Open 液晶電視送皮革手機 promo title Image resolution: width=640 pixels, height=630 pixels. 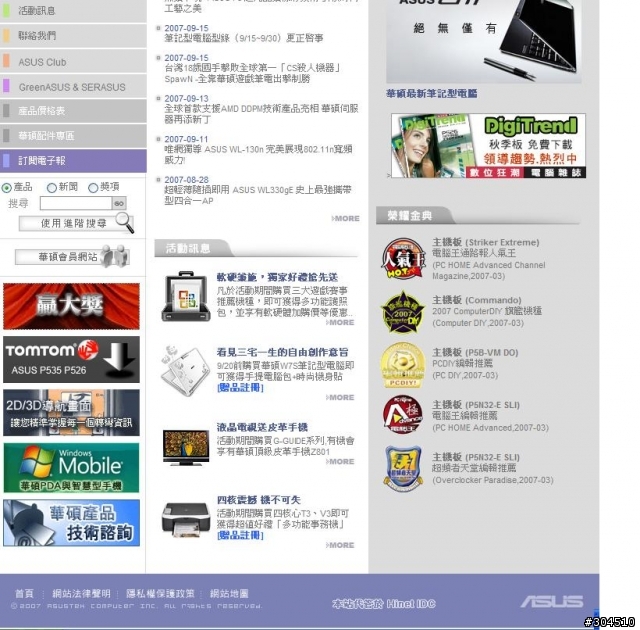point(262,427)
